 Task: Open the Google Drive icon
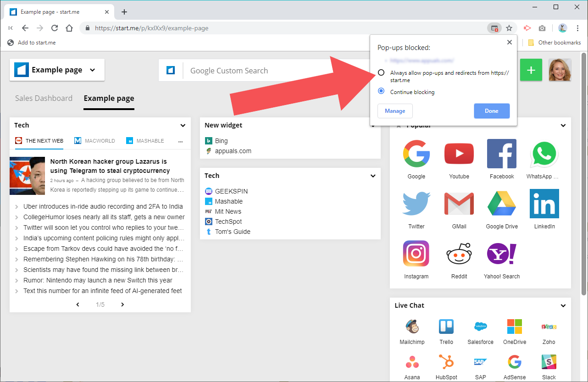(502, 204)
